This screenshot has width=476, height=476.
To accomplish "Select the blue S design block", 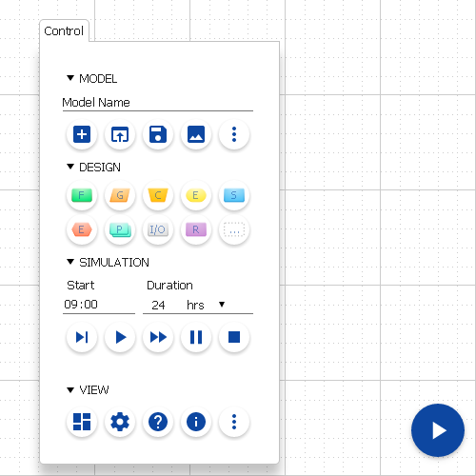I will [x=234, y=195].
